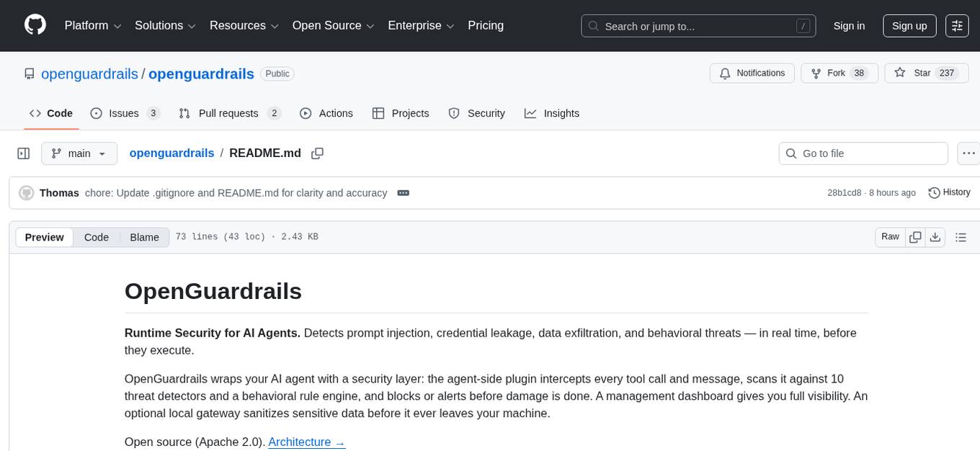Screen dimensions: 980x451
Task: Switch to the Blame view
Action: (144, 236)
